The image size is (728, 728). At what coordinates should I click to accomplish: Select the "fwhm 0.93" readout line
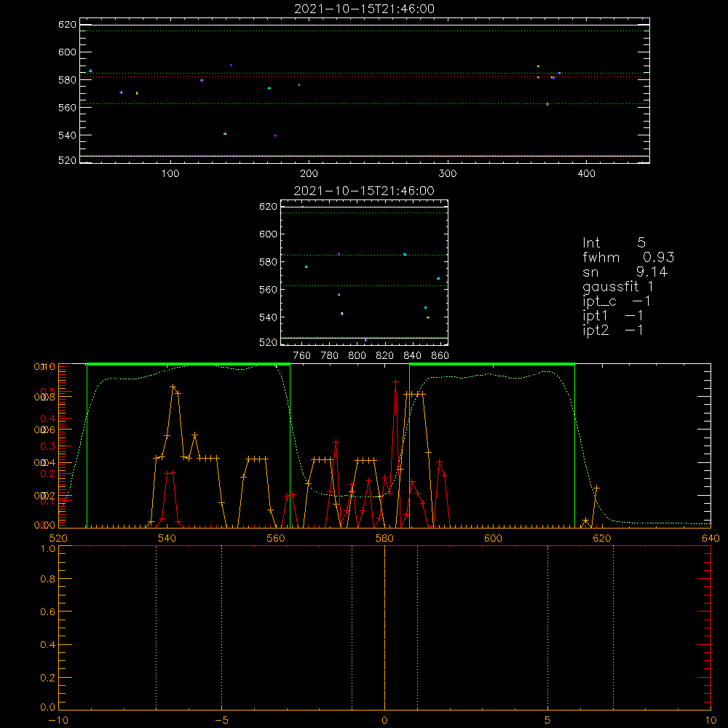point(628,257)
